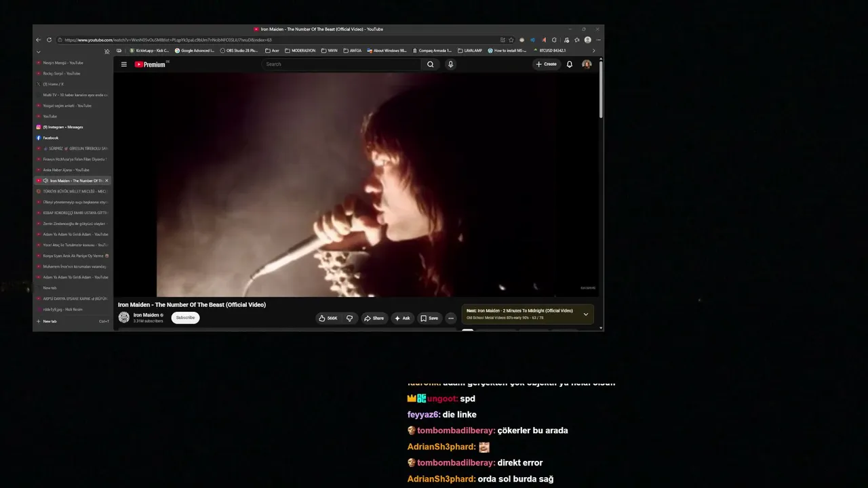Go back to the previous page
The image size is (868, 488).
39,40
